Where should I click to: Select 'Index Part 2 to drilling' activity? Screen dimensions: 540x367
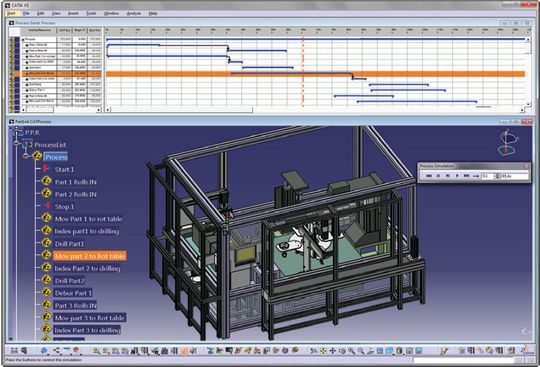click(x=87, y=269)
